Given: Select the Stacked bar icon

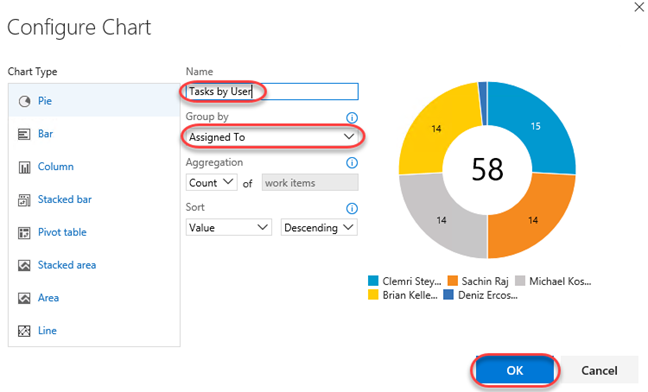Looking at the screenshot, I should click(24, 200).
